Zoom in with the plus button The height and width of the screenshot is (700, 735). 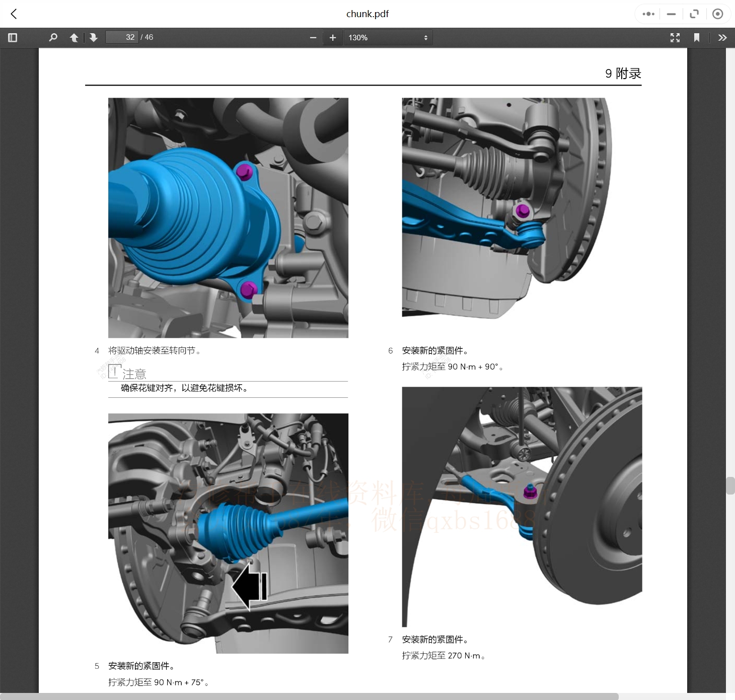[x=333, y=38]
